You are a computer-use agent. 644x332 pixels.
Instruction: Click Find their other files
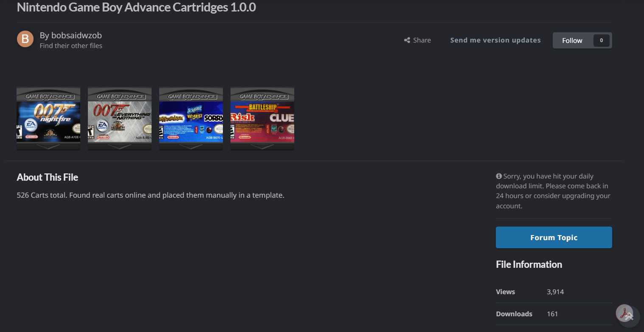pyautogui.click(x=71, y=45)
